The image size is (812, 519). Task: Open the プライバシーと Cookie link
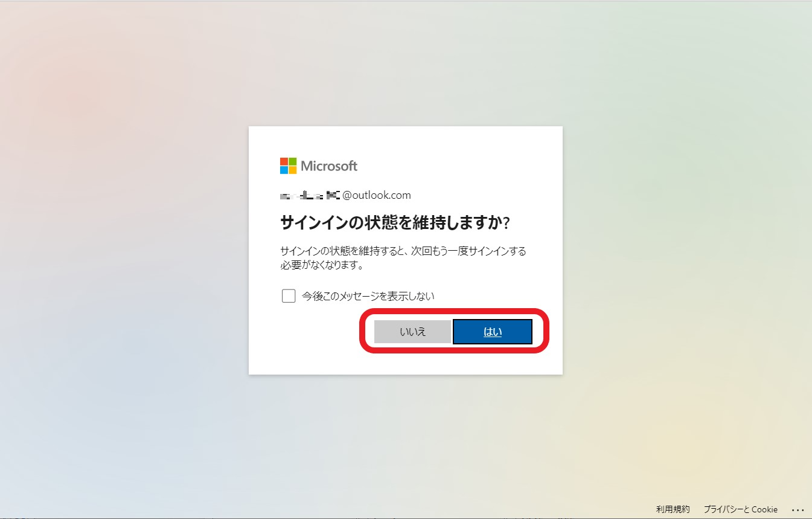[740, 509]
